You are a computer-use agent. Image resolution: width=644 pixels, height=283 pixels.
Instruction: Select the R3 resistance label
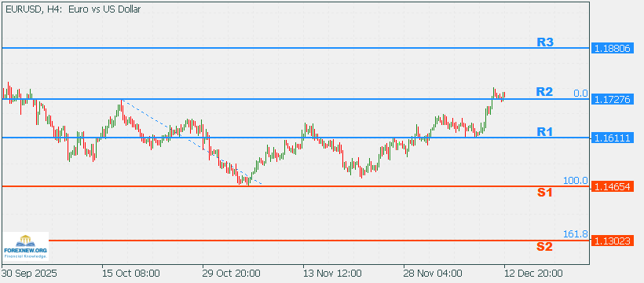pyautogui.click(x=544, y=42)
